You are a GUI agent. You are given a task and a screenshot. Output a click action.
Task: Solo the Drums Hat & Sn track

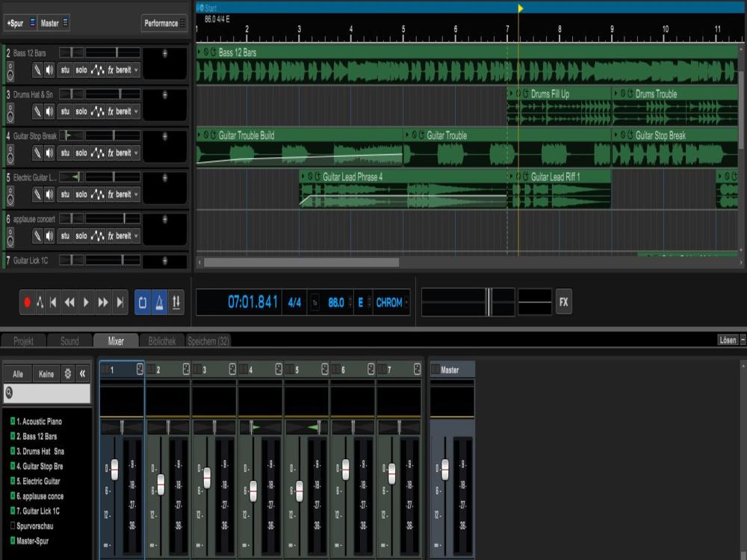coord(81,111)
